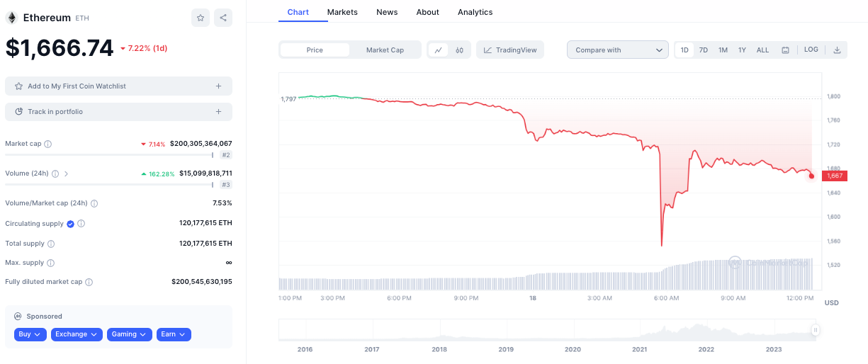
Task: Open the Markets tab
Action: pos(342,12)
